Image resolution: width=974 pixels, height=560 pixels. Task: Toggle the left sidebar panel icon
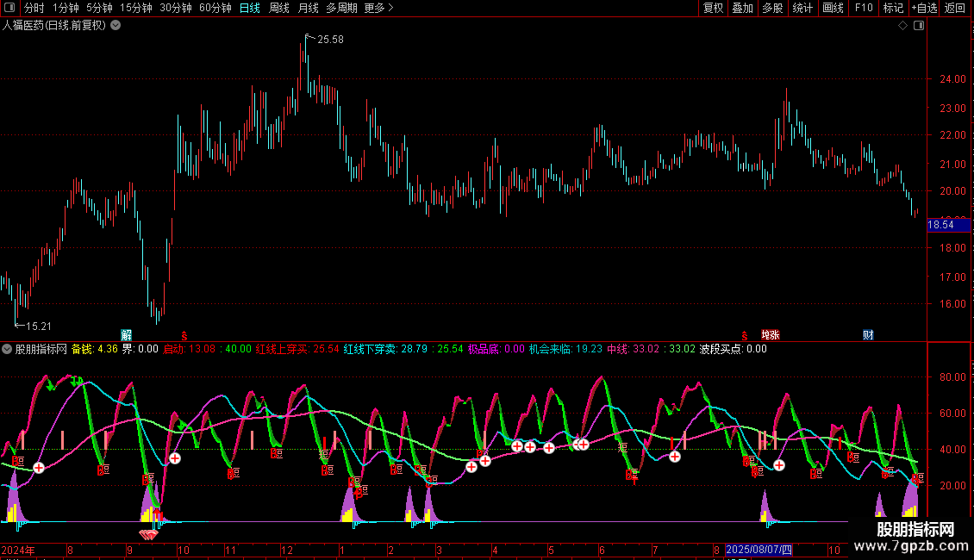tap(8, 8)
